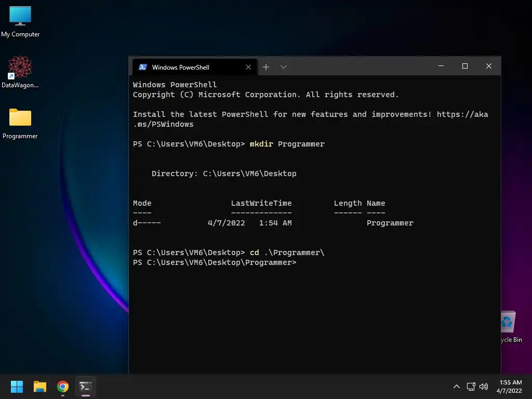
Task: Open the network status tray icon
Action: [471, 387]
